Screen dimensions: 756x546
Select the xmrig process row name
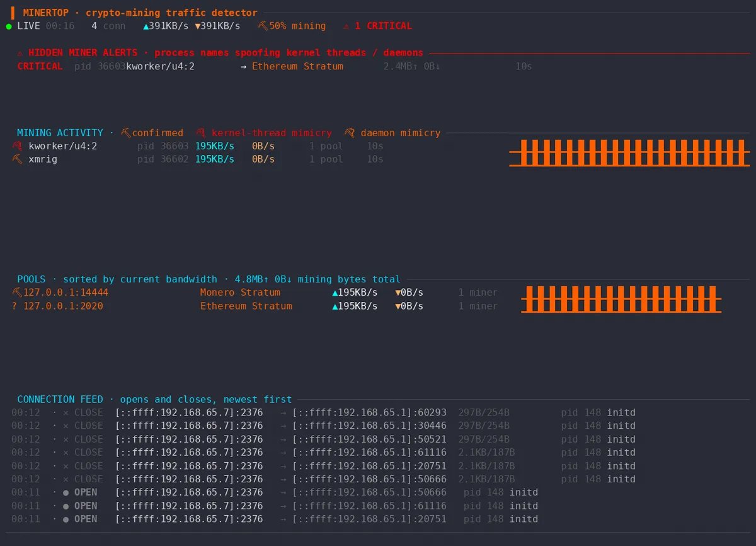point(43,160)
